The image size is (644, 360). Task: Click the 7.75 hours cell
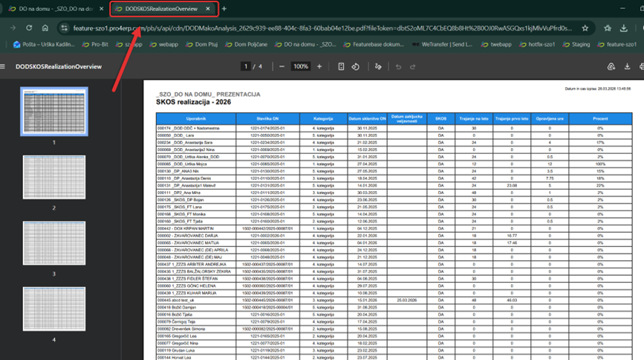[x=550, y=179]
